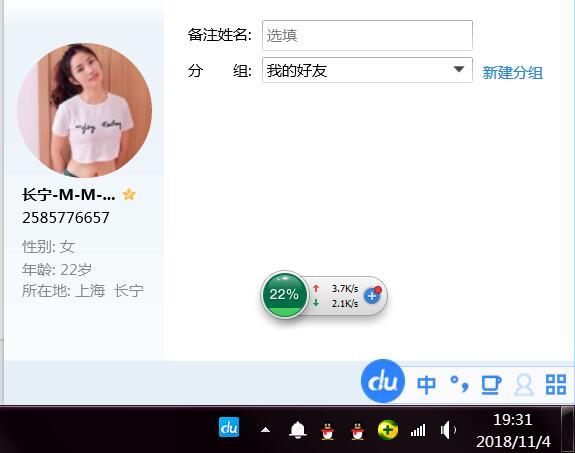The height and width of the screenshot is (453, 575).
Task: Focus the 备注姓名 input field
Action: tap(367, 36)
